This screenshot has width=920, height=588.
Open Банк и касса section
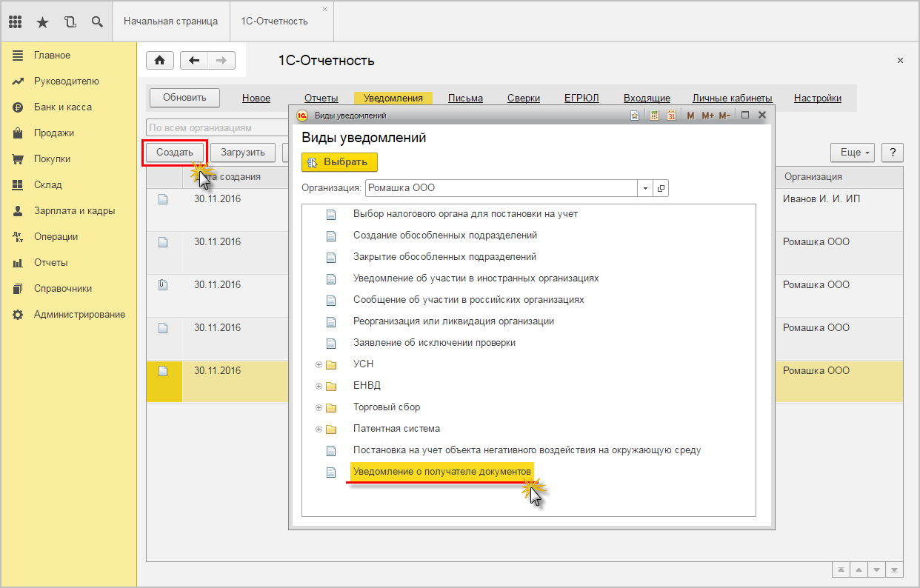[x=63, y=107]
